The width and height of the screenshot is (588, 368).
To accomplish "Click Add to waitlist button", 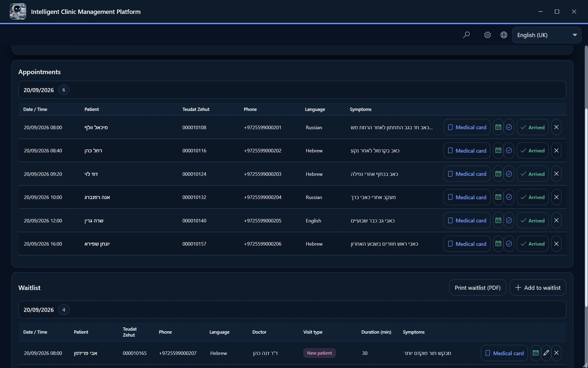I will coord(538,287).
